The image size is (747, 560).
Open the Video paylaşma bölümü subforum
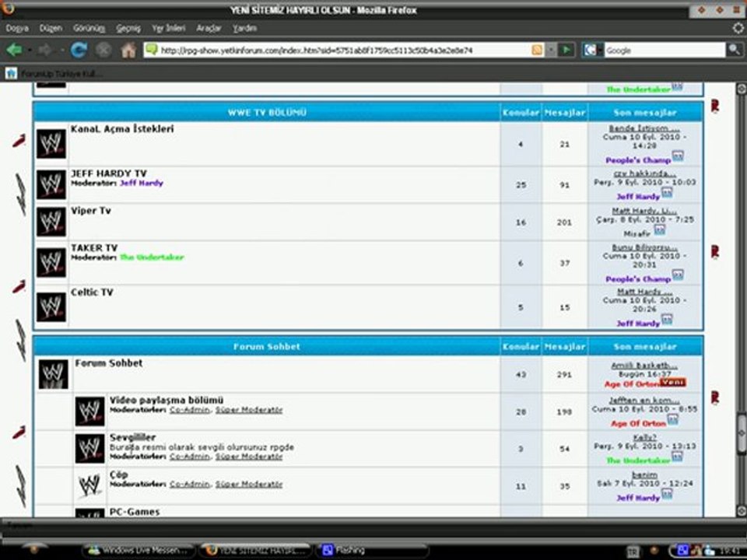(167, 400)
